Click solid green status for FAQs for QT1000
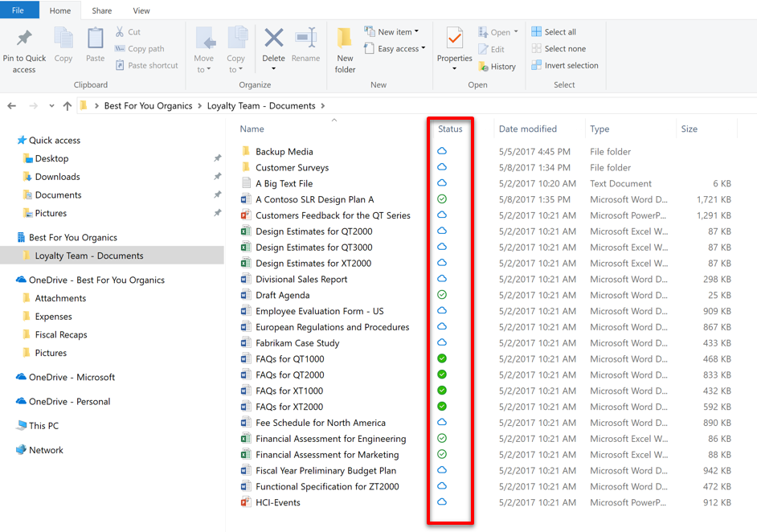 [x=442, y=358]
